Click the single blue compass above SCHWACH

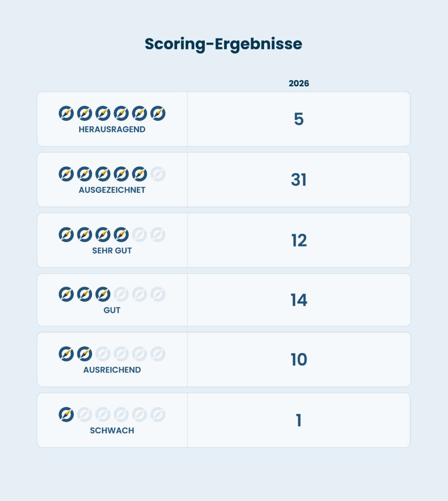tap(66, 415)
